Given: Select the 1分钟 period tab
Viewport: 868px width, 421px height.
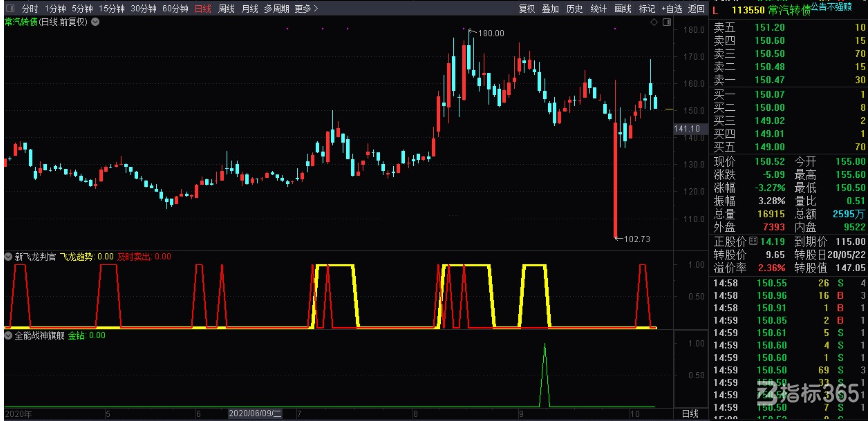Looking at the screenshot, I should coord(55,8).
